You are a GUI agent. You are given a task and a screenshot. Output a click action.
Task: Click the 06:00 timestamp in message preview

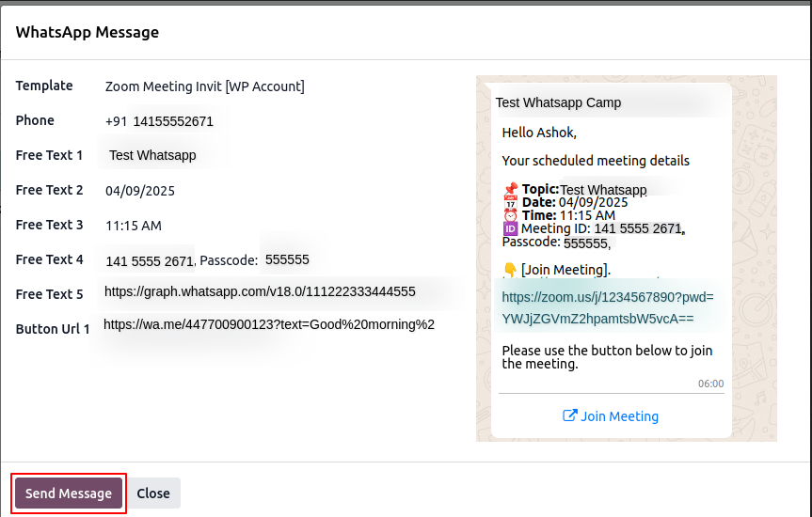coord(710,384)
